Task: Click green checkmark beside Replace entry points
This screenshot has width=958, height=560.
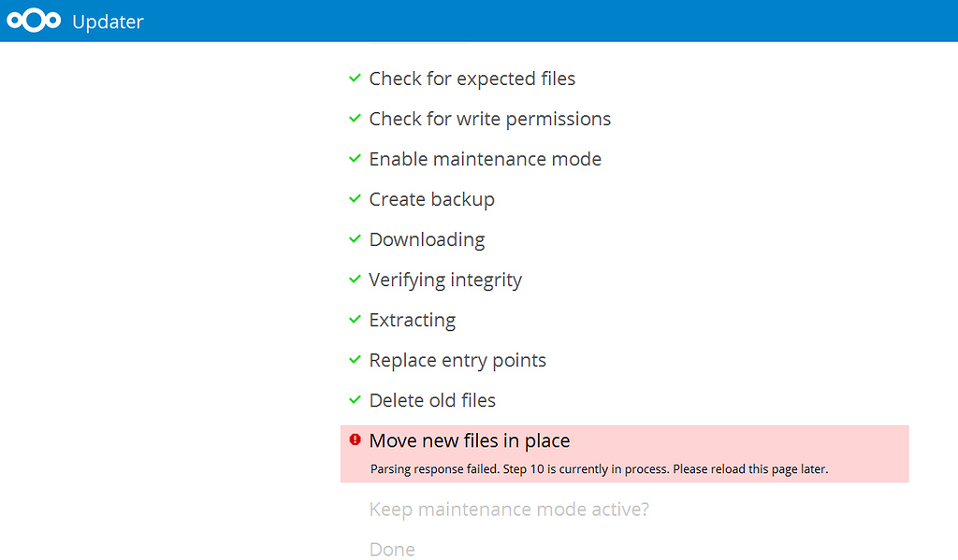Action: point(355,360)
